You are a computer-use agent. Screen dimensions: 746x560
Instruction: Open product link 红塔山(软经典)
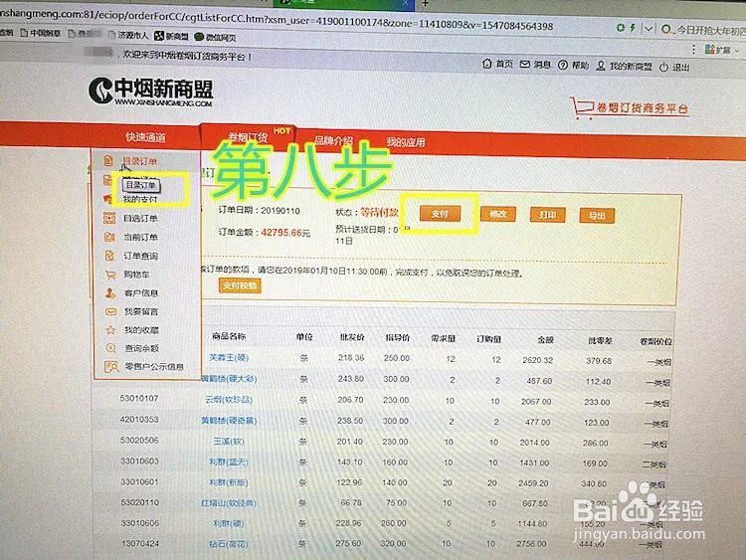[229, 503]
